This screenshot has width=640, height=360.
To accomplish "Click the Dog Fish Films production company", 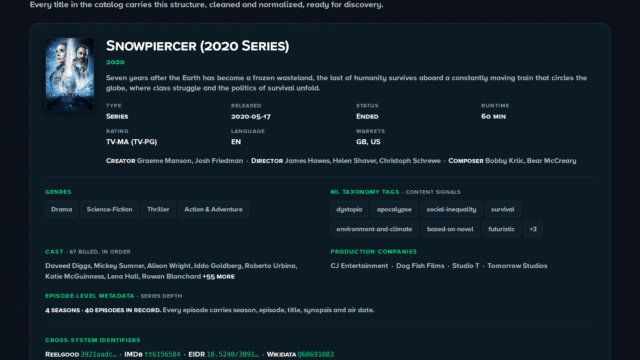I will [x=420, y=266].
